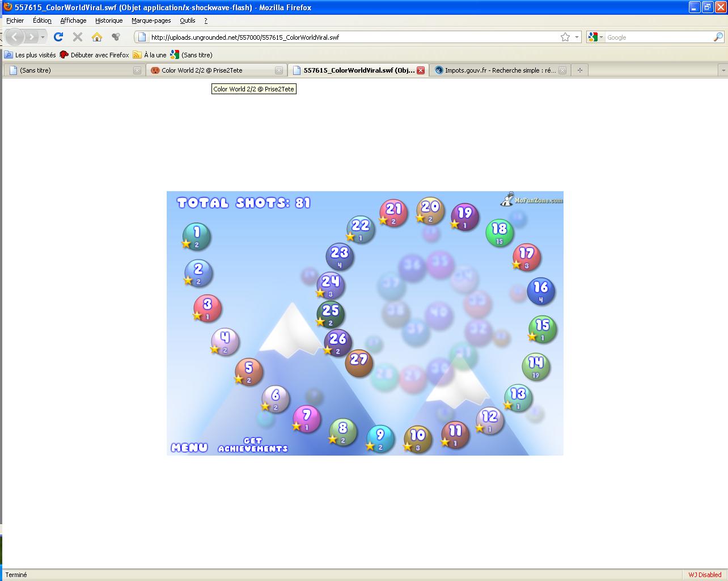
Task: Click the URL address field
Action: 352,37
